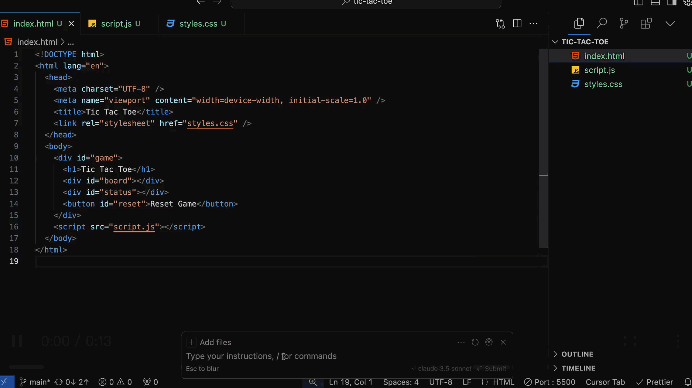The image size is (692, 388).
Task: Close the inline prompt bar
Action: [x=503, y=343]
